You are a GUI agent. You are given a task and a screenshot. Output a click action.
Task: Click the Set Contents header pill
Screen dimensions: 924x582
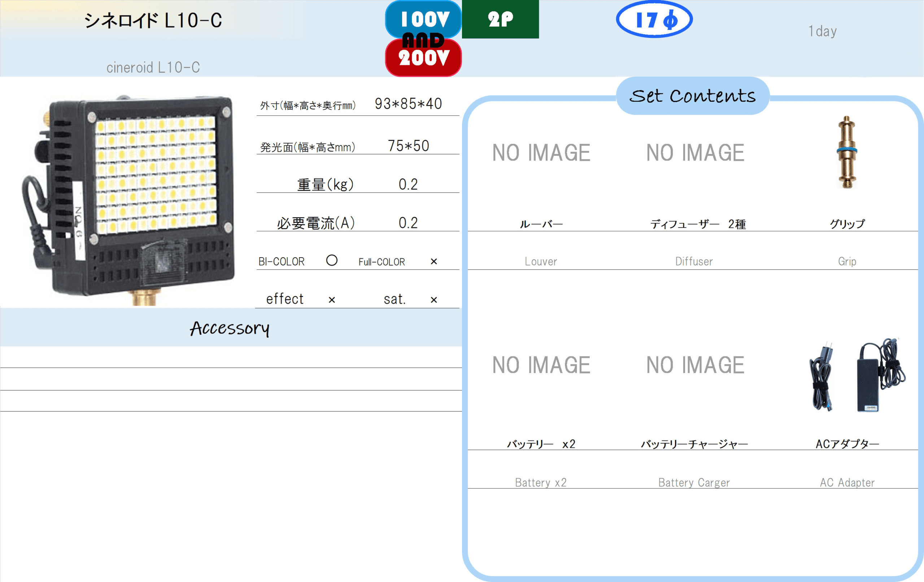(693, 96)
